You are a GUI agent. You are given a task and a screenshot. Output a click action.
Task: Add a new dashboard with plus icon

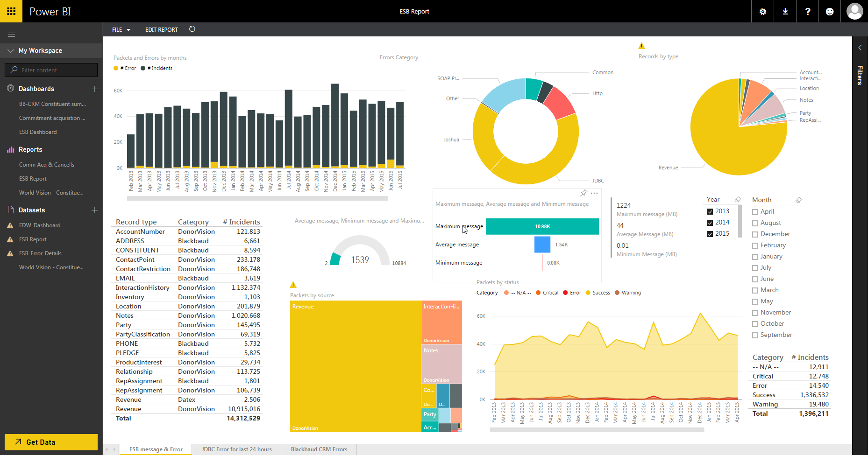pos(94,89)
